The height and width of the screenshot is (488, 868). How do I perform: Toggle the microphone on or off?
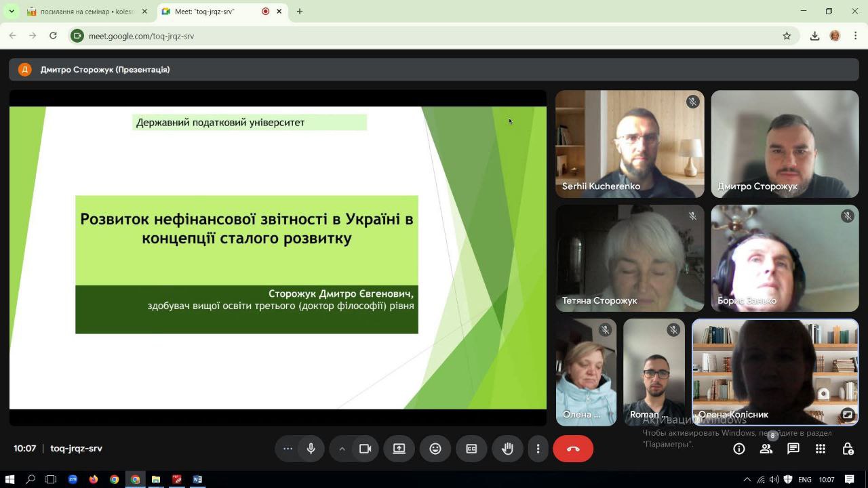[311, 449]
